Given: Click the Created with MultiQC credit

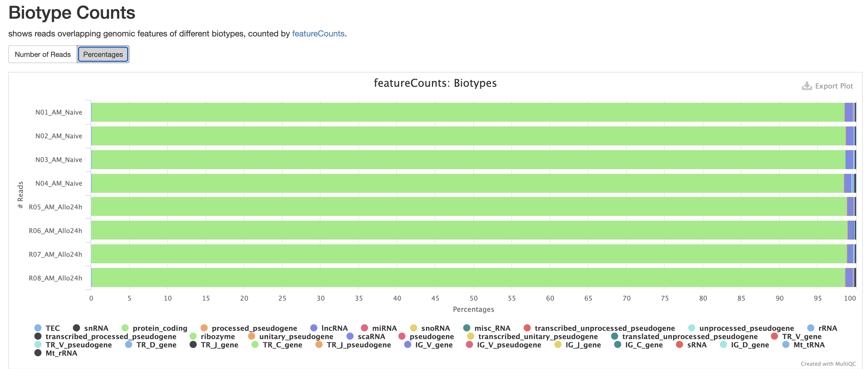Looking at the screenshot, I should point(828,364).
